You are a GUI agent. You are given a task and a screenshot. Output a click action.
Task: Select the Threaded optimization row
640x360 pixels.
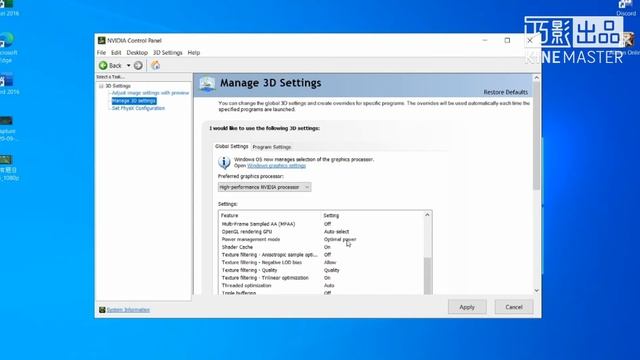coord(321,286)
